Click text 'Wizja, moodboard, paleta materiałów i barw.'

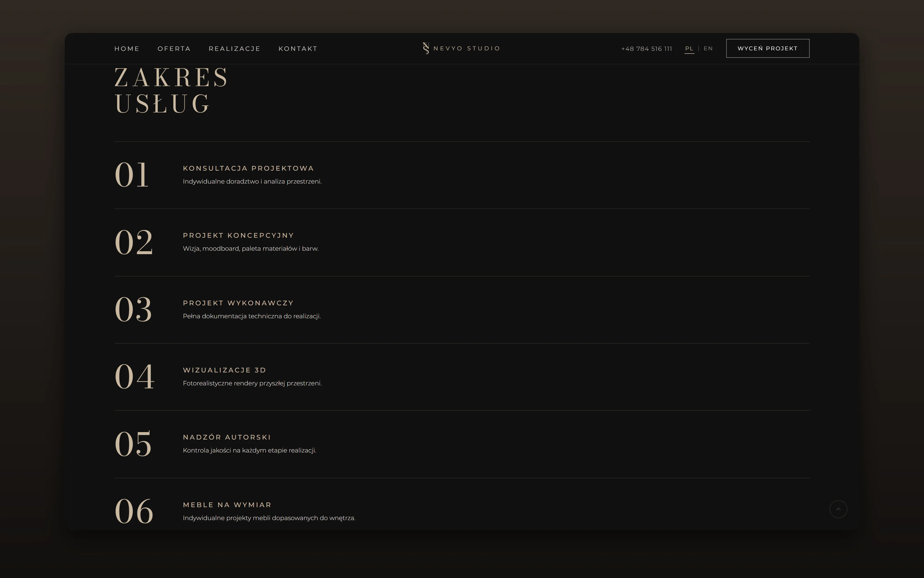coord(250,249)
